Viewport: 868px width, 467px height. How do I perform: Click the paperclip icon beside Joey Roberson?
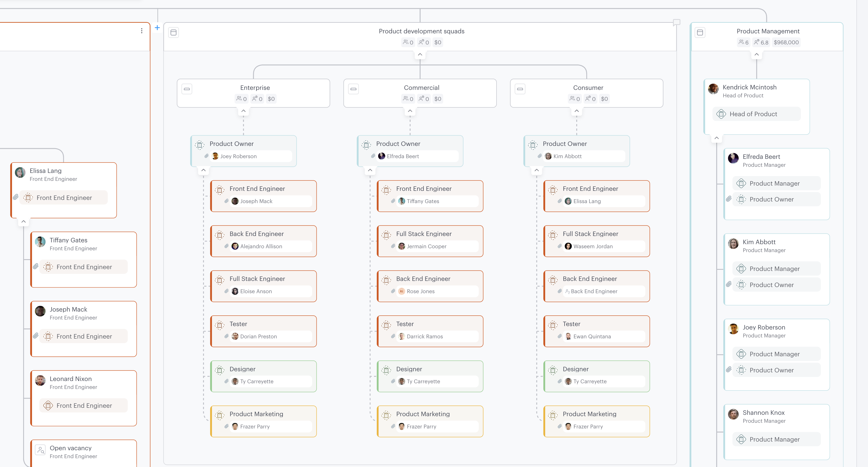pos(206,156)
